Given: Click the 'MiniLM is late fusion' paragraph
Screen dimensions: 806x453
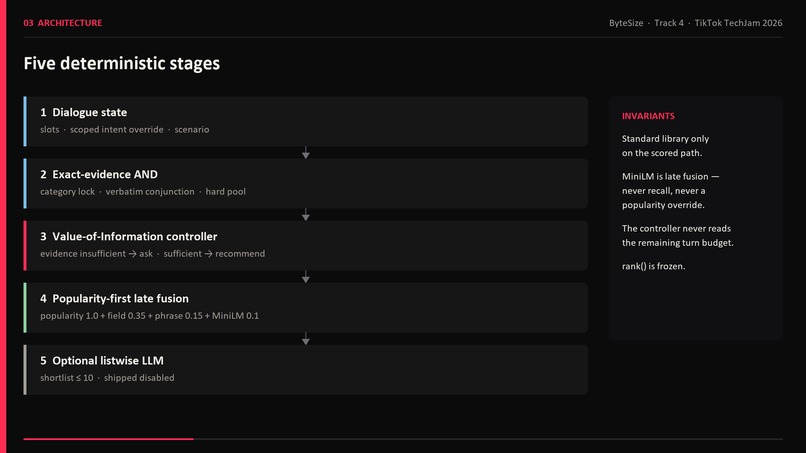Looking at the screenshot, I should pyautogui.click(x=670, y=190).
